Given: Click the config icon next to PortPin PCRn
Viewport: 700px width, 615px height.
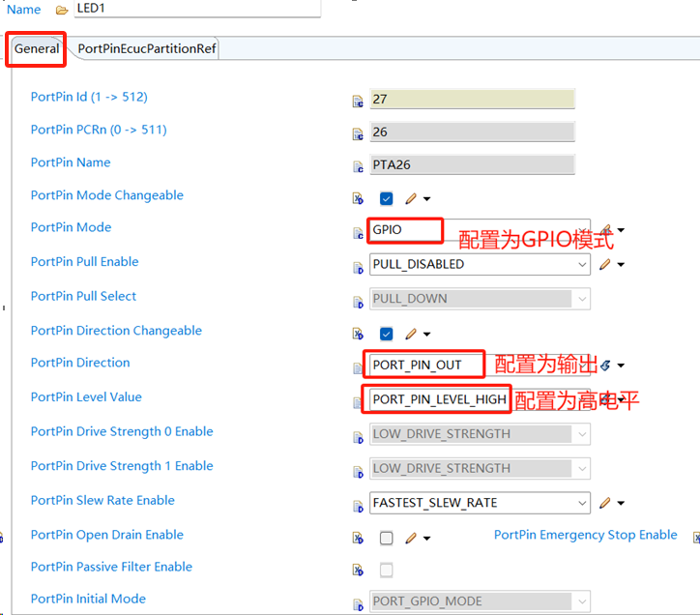Looking at the screenshot, I should [x=358, y=134].
